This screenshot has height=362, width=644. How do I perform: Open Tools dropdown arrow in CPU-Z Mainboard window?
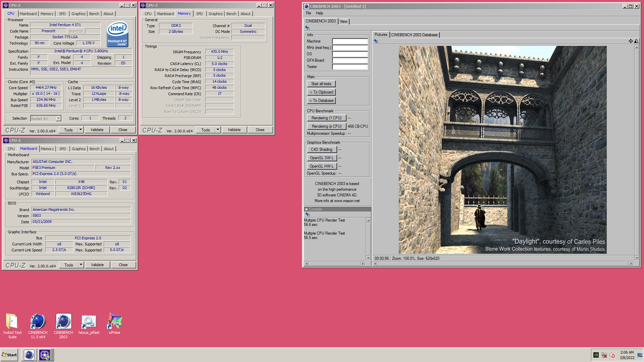pyautogui.click(x=81, y=265)
